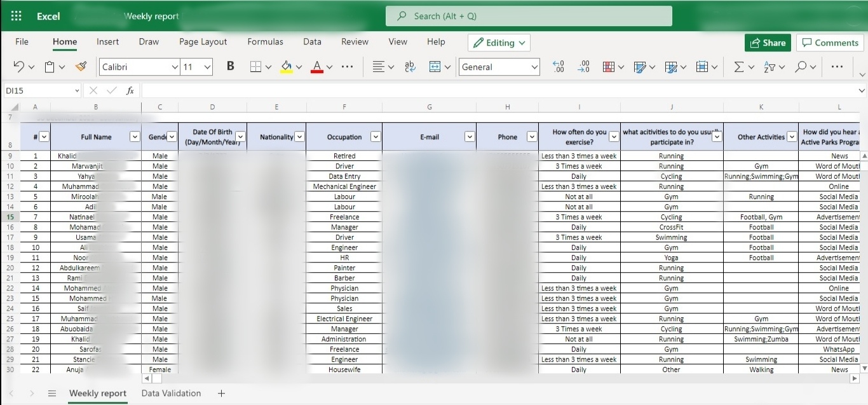Screen dimensions: 868x405
Task: Select the Weekly report sheet tab
Action: pos(98,394)
